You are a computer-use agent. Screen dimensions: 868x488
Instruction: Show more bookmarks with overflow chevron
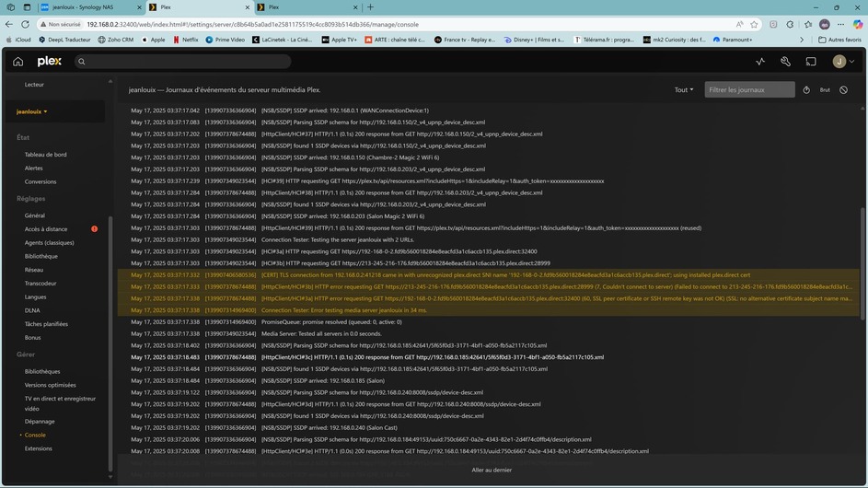(802, 40)
